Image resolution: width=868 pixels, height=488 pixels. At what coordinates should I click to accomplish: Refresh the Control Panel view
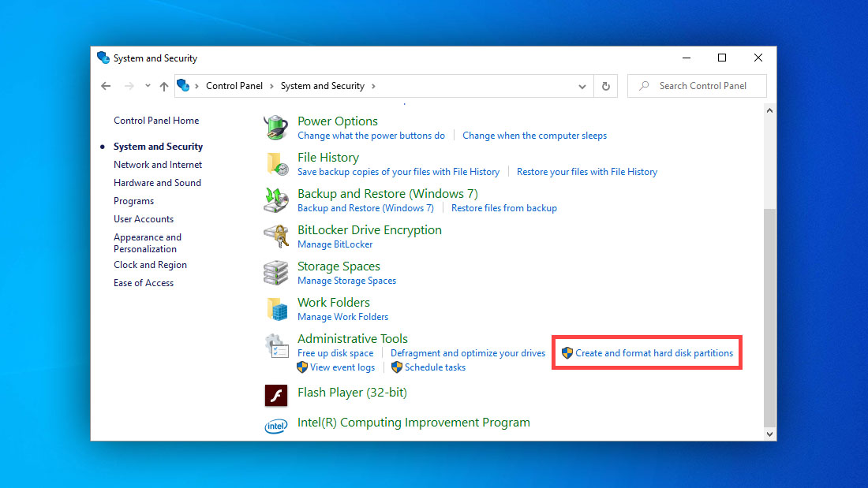point(605,86)
